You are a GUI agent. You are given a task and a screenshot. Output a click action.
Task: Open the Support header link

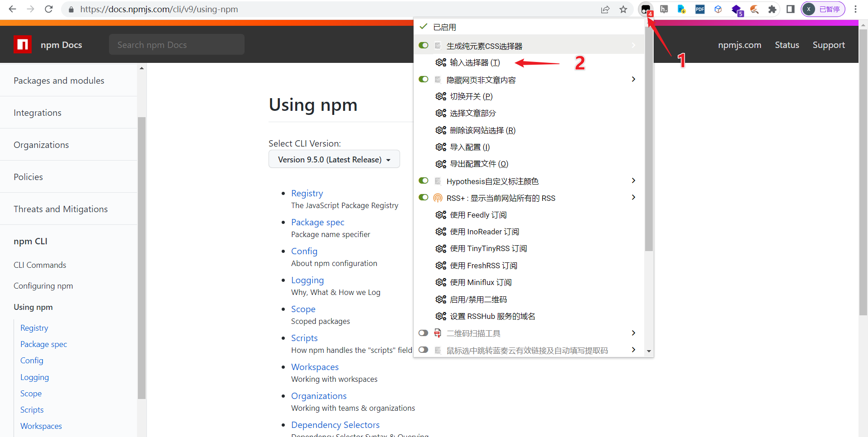tap(829, 45)
